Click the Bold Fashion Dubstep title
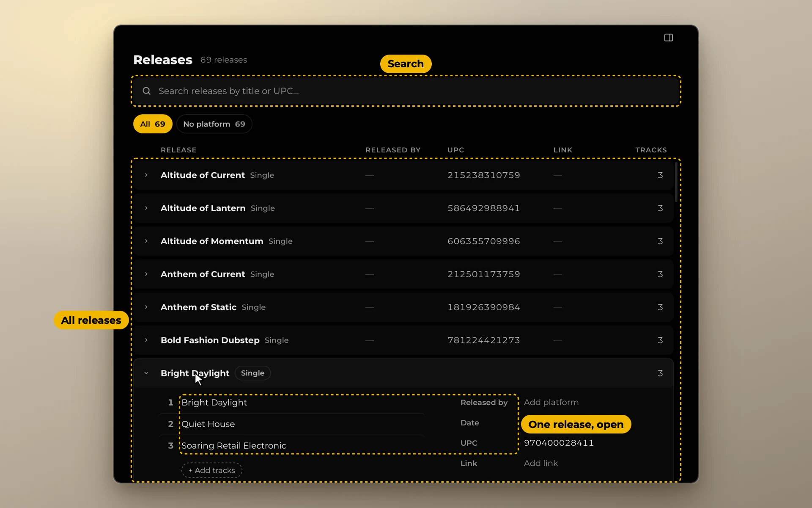Screen dimensions: 812x508 210,340
